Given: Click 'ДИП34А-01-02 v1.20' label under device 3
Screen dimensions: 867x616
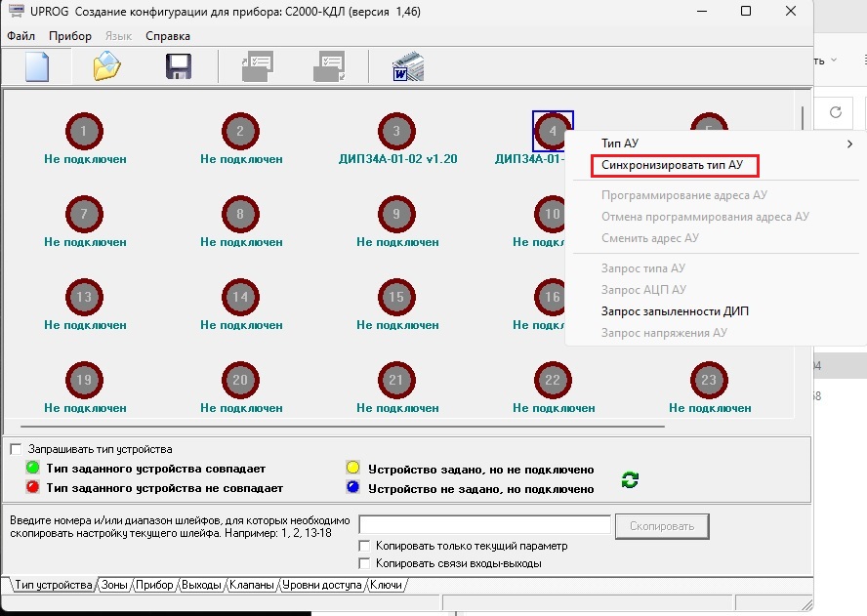Looking at the screenshot, I should pyautogui.click(x=398, y=159).
